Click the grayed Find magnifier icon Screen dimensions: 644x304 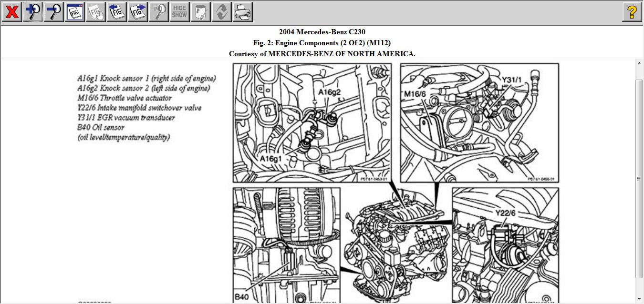(159, 12)
